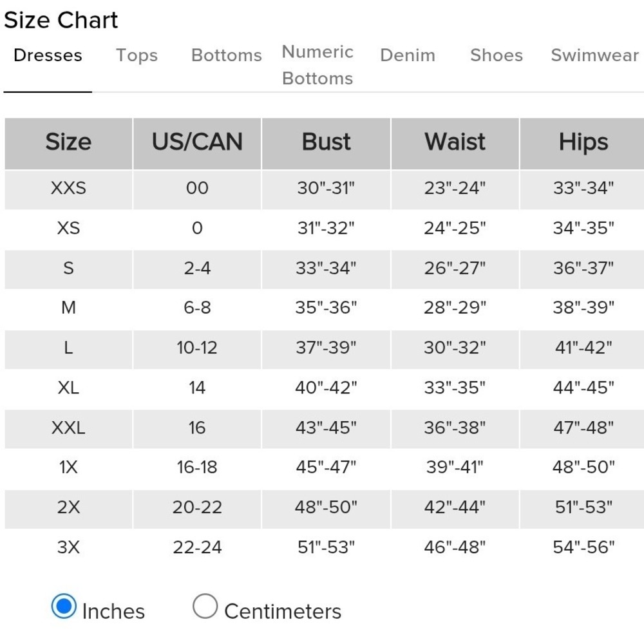Click the Size column header

click(69, 143)
